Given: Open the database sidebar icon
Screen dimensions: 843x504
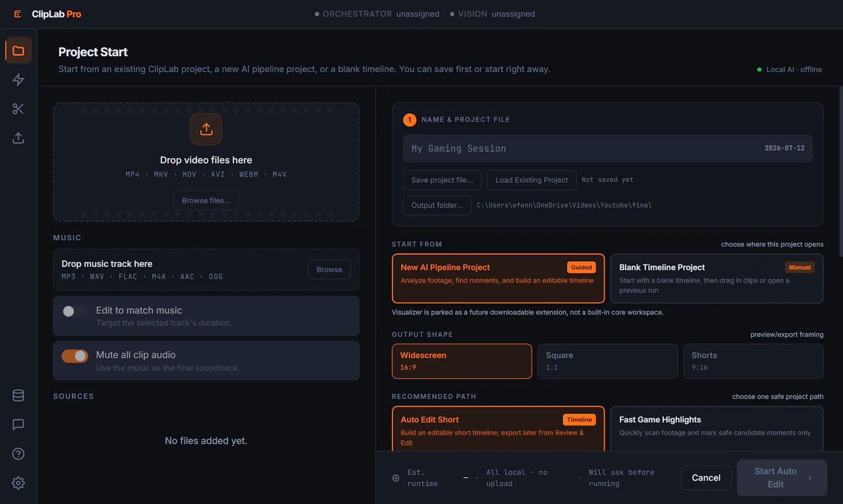Looking at the screenshot, I should coord(18,396).
